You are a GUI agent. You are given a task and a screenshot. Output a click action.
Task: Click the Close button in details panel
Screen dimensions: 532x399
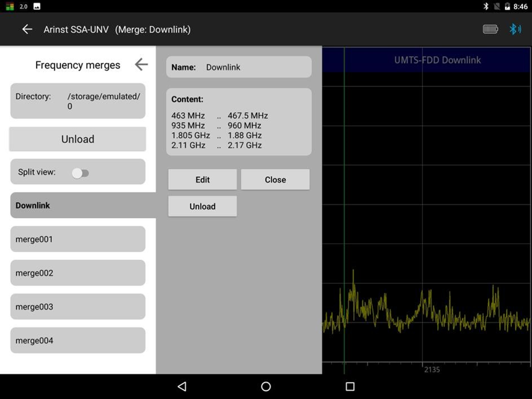click(275, 180)
